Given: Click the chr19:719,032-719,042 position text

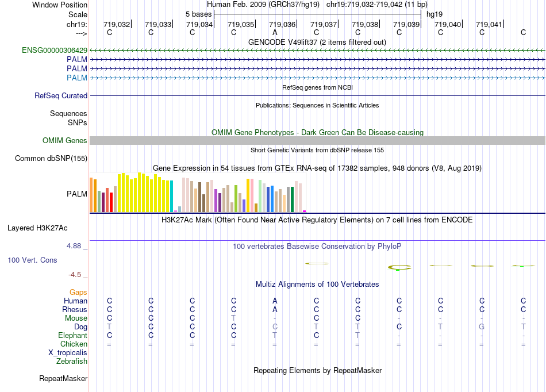Looking at the screenshot, I should point(377,5).
